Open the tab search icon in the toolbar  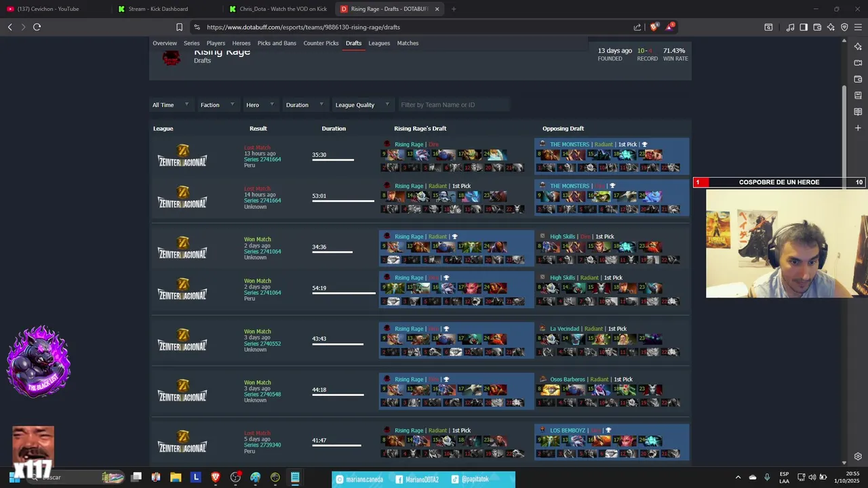pyautogui.click(x=768, y=27)
